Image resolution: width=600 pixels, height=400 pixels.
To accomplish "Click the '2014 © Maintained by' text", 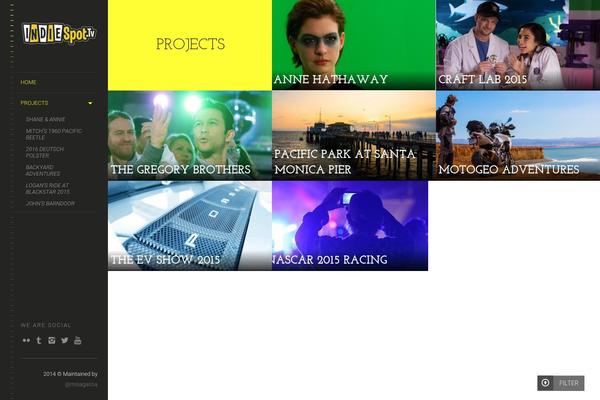I will [x=70, y=374].
